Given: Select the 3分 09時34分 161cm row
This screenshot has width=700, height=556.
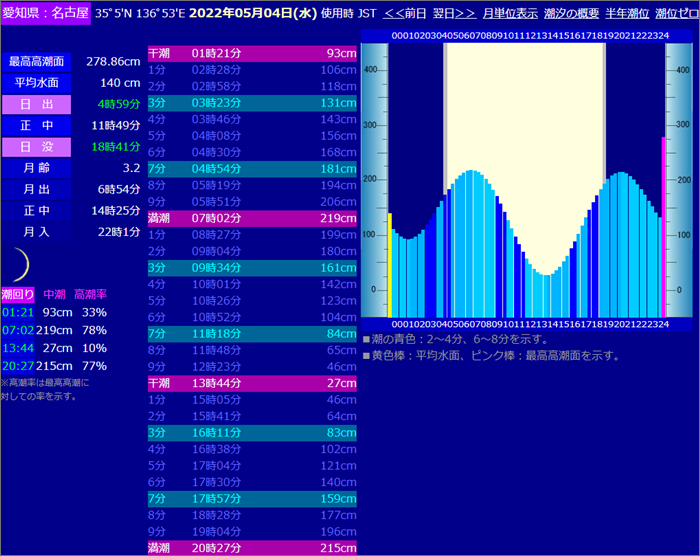Looking at the screenshot, I should pos(252,268).
